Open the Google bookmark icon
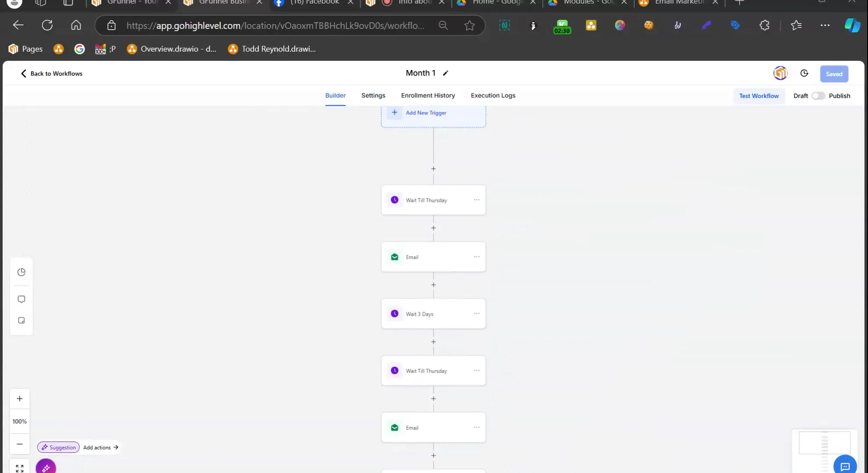The image size is (868, 473). point(79,49)
